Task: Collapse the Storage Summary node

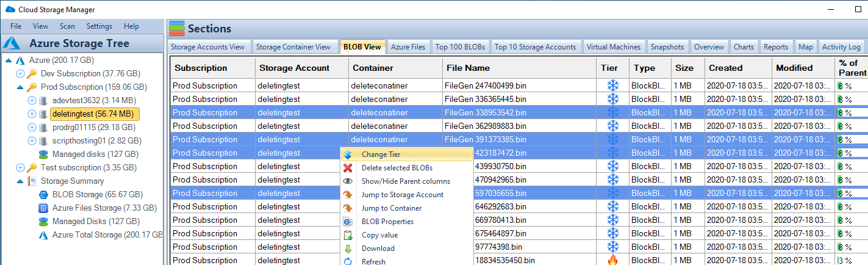Action: click(x=20, y=181)
